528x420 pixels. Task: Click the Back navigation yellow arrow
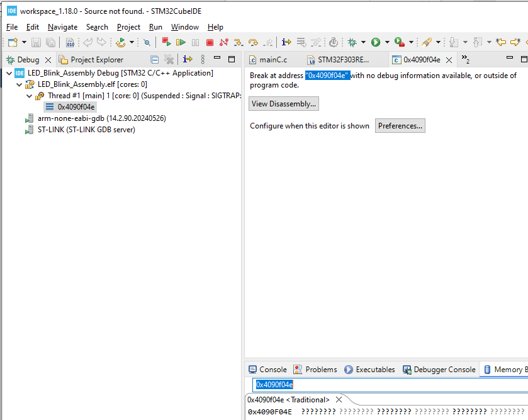coord(501,42)
